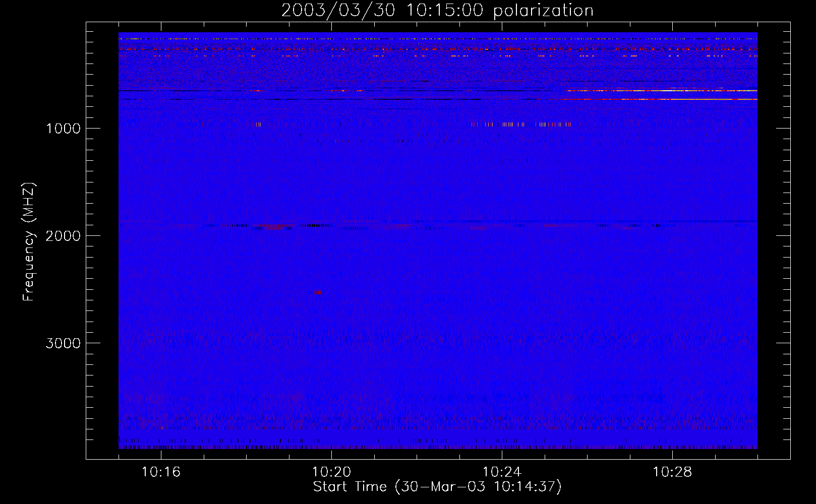
Task: Click the small red burst near 2500 MHz
Action: pos(318,292)
